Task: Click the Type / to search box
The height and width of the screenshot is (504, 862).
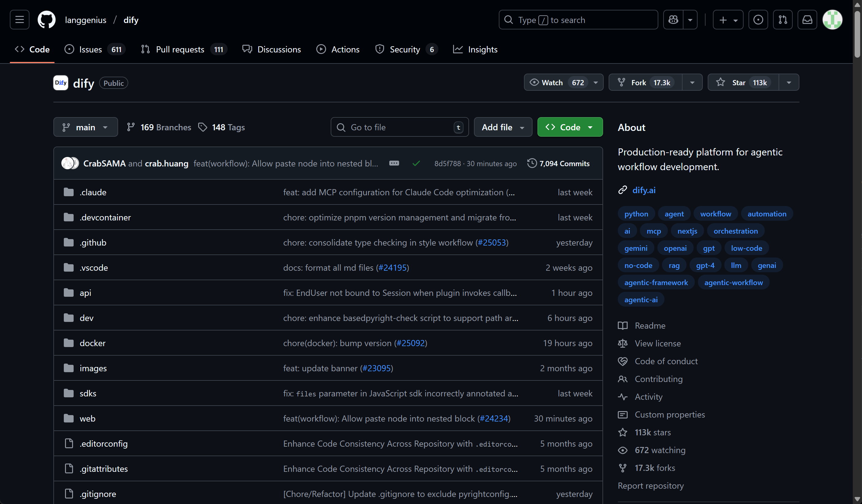Action: pyautogui.click(x=578, y=20)
